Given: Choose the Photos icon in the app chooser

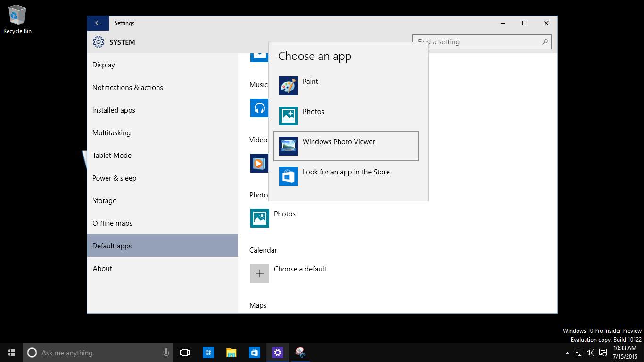Looking at the screenshot, I should point(289,116).
